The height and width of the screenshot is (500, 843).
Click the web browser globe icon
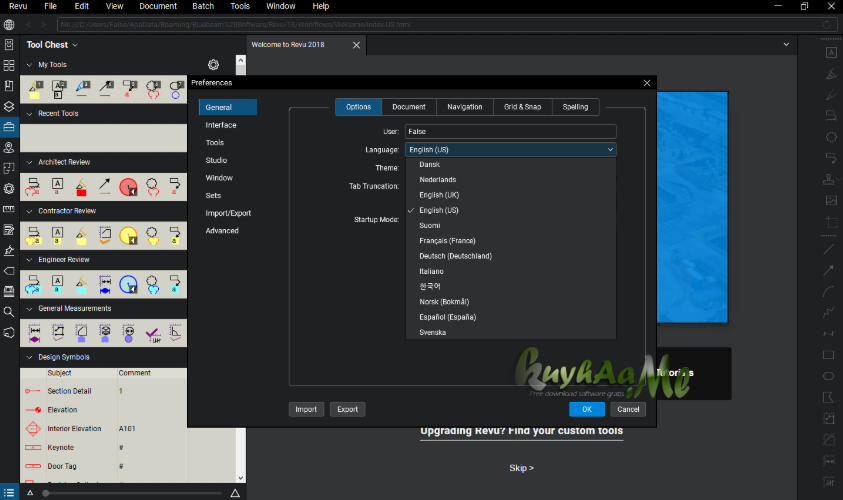point(9,25)
